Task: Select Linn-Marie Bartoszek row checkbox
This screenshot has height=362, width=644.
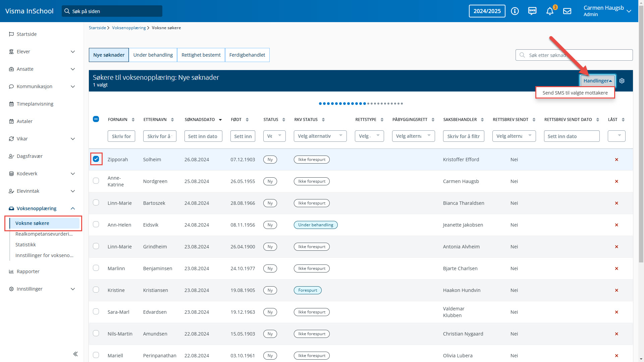Action: click(x=96, y=202)
